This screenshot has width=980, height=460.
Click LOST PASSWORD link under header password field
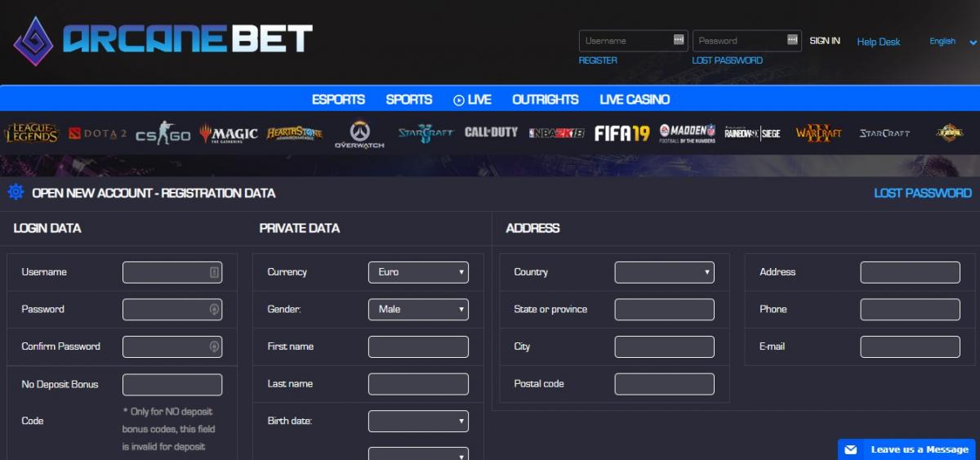tap(727, 60)
